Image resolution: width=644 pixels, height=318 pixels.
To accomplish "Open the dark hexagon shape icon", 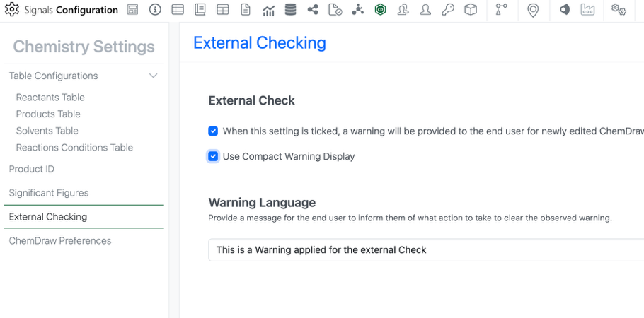I will [x=565, y=10].
